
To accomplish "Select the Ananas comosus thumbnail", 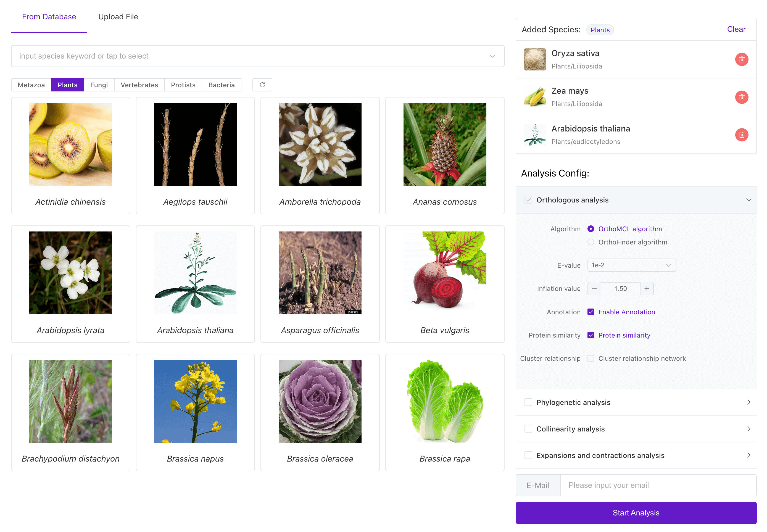I will click(444, 144).
